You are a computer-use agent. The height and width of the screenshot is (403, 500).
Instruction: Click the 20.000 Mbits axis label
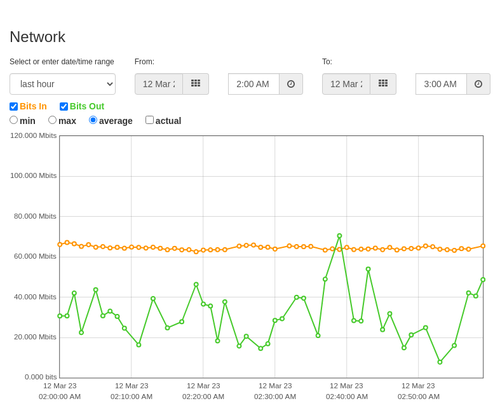[x=35, y=337]
